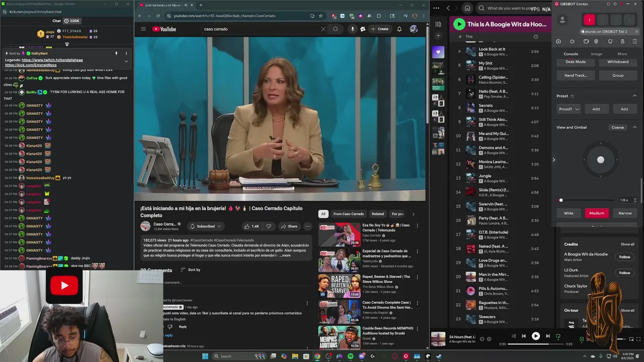Select Narrow field of view
Screen dimensions: 644x362
point(625,213)
